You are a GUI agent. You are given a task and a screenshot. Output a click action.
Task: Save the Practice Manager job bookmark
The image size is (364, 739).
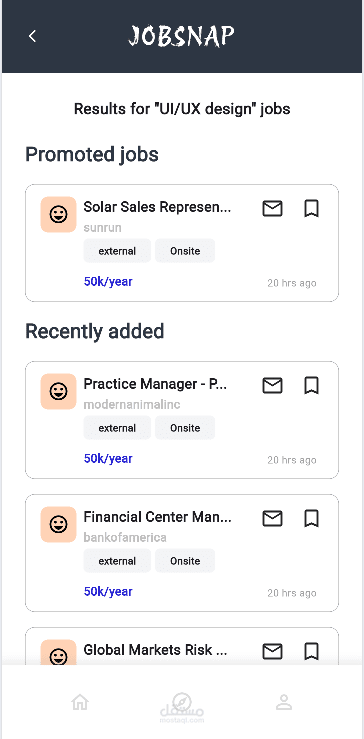311,386
